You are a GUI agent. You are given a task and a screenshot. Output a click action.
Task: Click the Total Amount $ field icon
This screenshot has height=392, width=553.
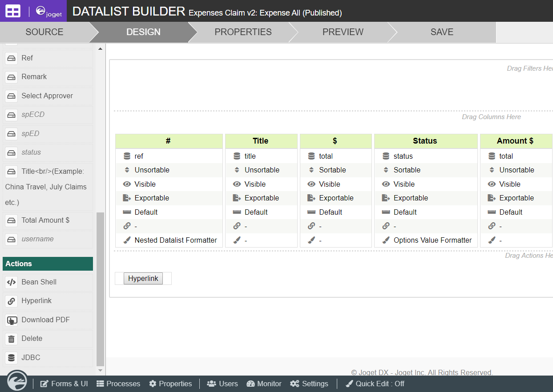[x=12, y=220]
